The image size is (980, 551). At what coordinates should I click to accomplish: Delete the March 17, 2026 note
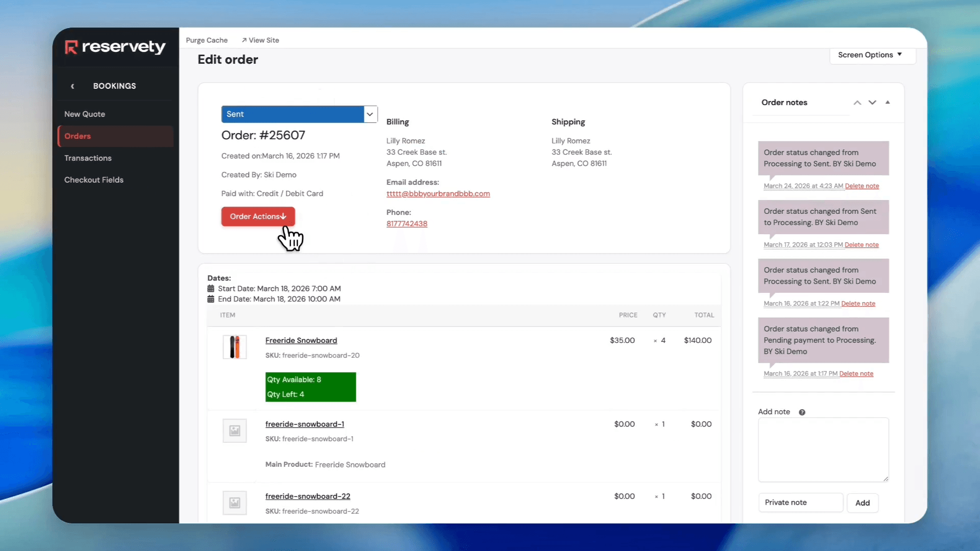(862, 245)
